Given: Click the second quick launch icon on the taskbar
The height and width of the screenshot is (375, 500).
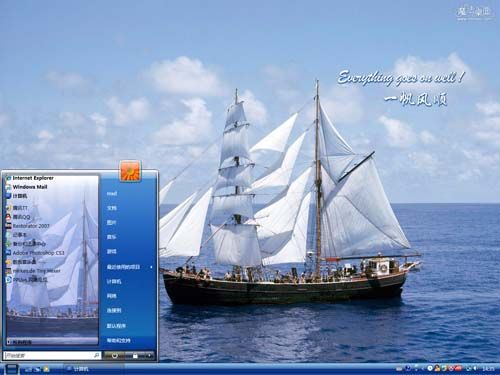Looking at the screenshot, I should click(37, 369).
